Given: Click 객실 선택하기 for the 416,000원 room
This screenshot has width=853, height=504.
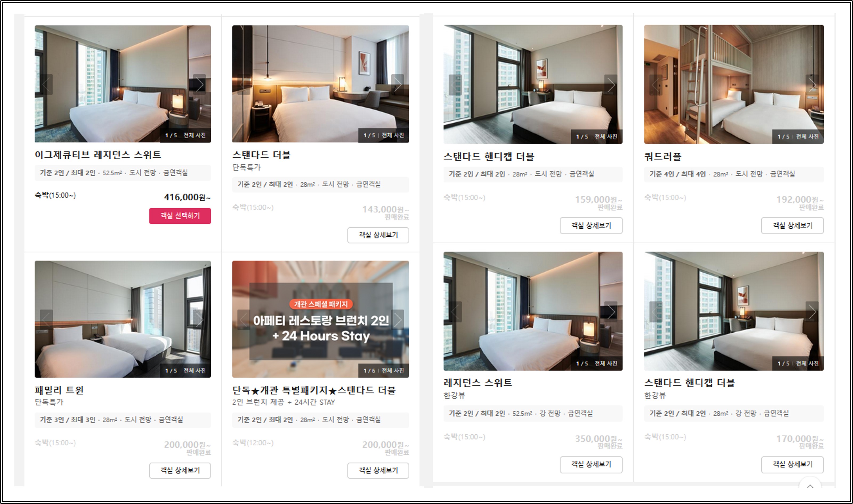Looking at the screenshot, I should pyautogui.click(x=180, y=216).
